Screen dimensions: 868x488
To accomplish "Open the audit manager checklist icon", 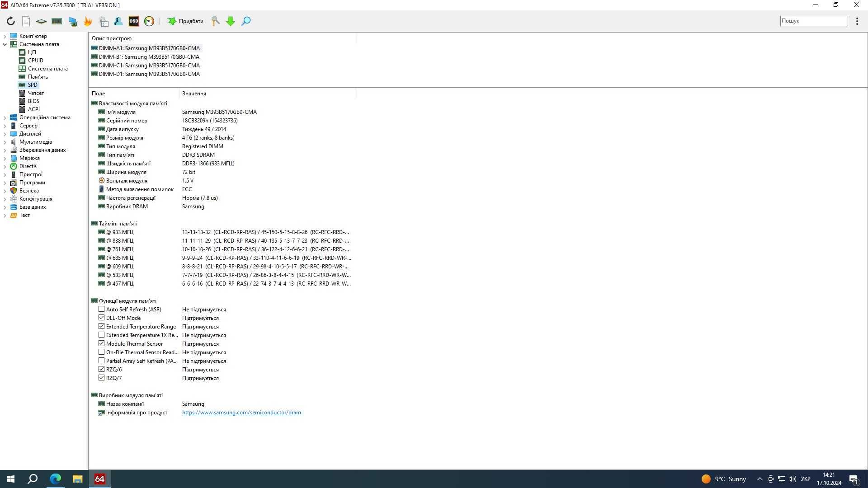I will 104,21.
